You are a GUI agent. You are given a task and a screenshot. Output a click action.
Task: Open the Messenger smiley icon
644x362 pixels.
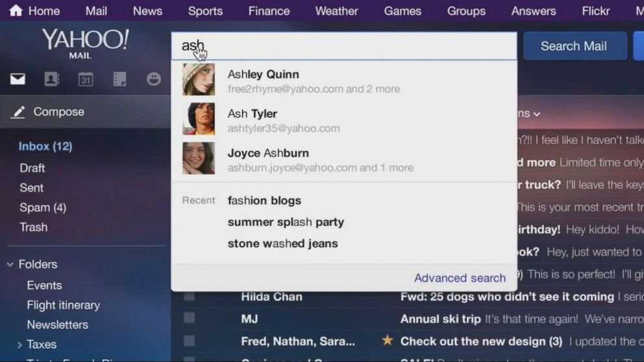(x=154, y=78)
